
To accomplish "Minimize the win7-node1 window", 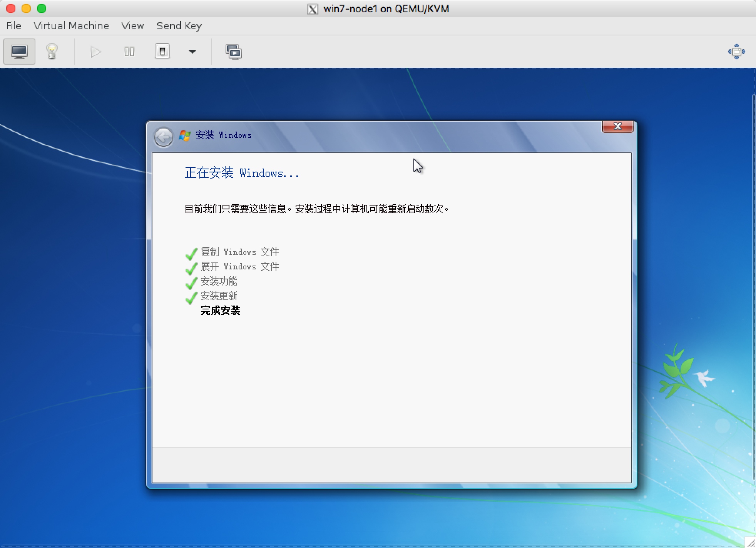I will coord(26,8).
